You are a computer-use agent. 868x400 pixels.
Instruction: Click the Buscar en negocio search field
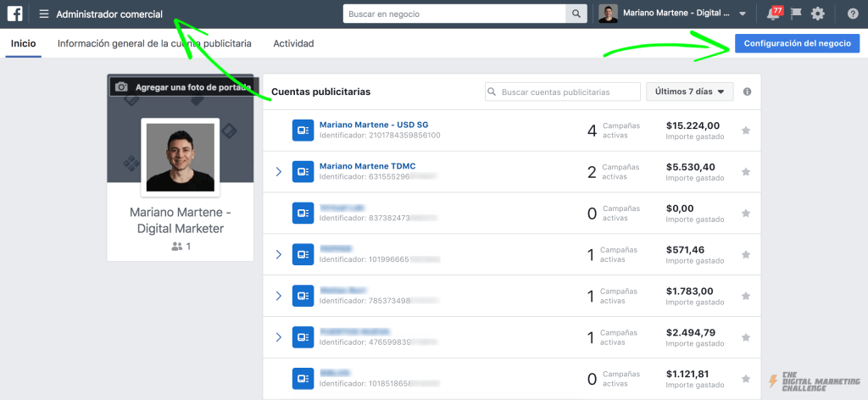pyautogui.click(x=454, y=14)
